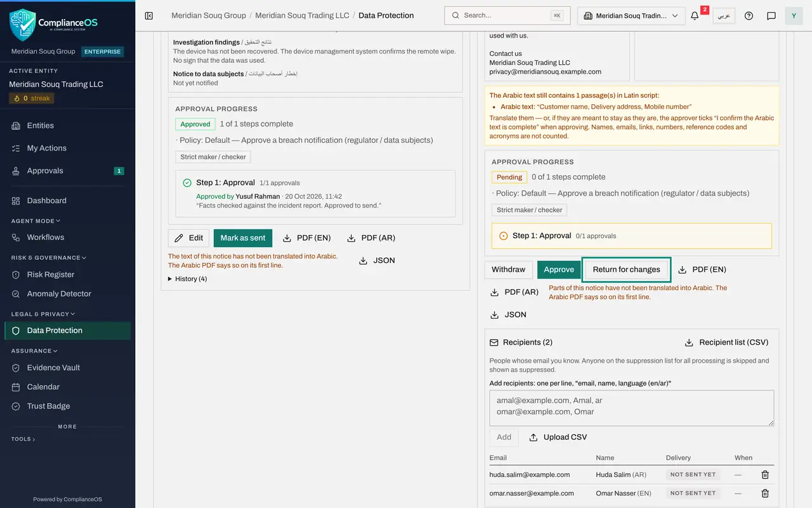The image size is (812, 508).
Task: Open Workflows page
Action: [x=67, y=237]
